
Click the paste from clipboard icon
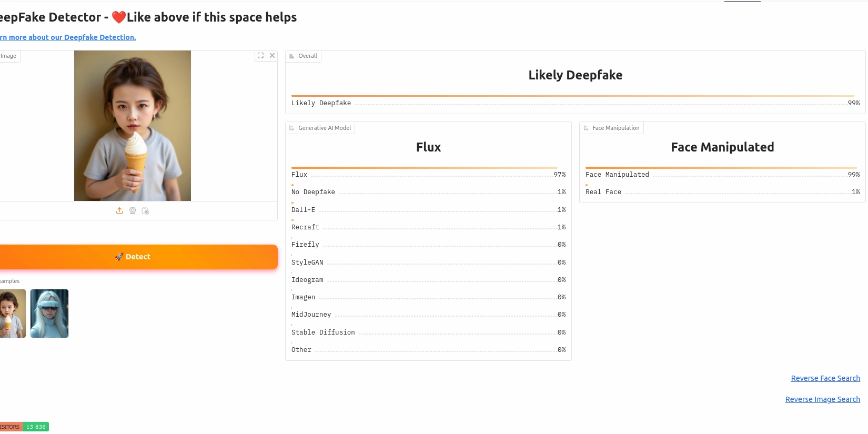[x=145, y=210]
